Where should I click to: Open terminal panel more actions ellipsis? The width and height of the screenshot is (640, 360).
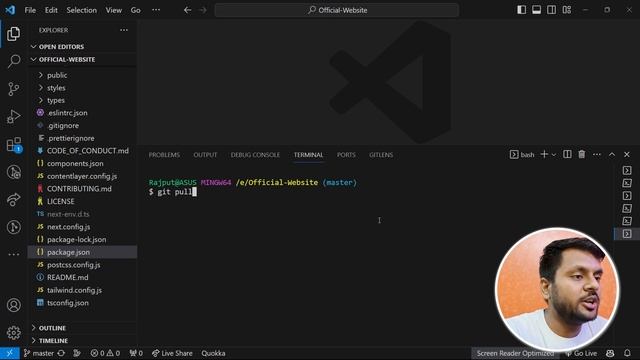tap(597, 154)
